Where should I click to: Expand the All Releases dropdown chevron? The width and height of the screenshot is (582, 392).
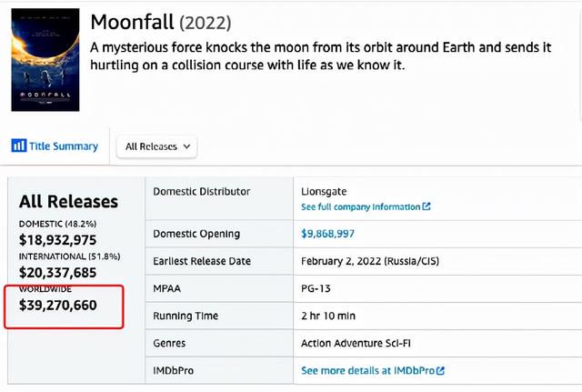point(186,146)
